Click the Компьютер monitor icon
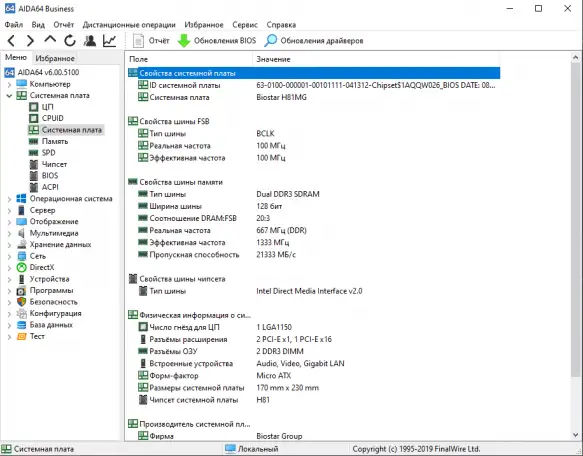 [22, 84]
